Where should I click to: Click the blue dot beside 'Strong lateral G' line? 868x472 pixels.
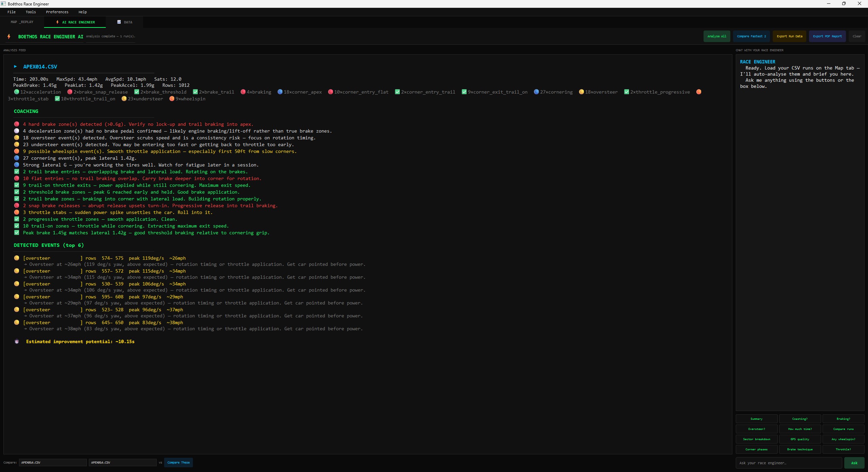pos(17,165)
